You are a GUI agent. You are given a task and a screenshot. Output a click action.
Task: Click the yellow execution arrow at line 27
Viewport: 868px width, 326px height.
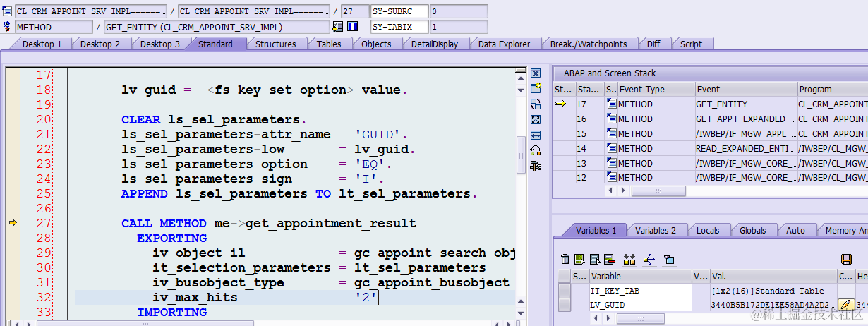[12, 223]
